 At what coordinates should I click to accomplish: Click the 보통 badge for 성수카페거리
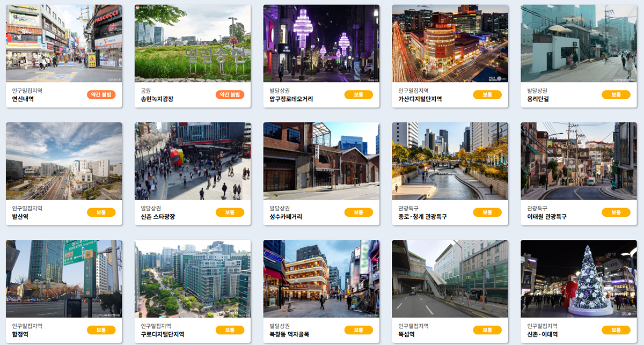tap(358, 212)
